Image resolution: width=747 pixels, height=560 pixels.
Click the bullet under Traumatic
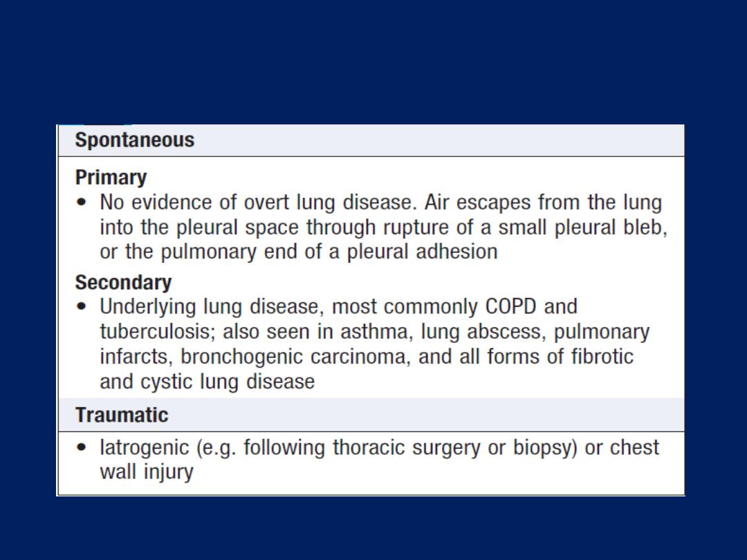point(82,447)
